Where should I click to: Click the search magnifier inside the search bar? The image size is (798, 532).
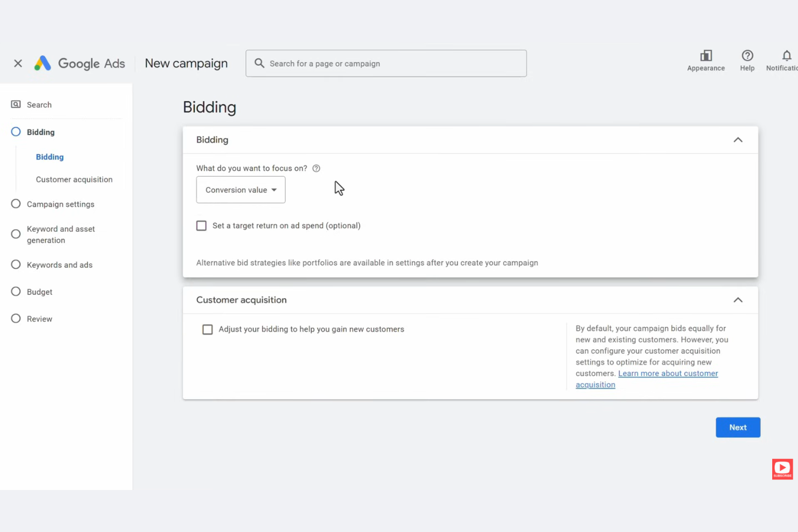click(259, 63)
